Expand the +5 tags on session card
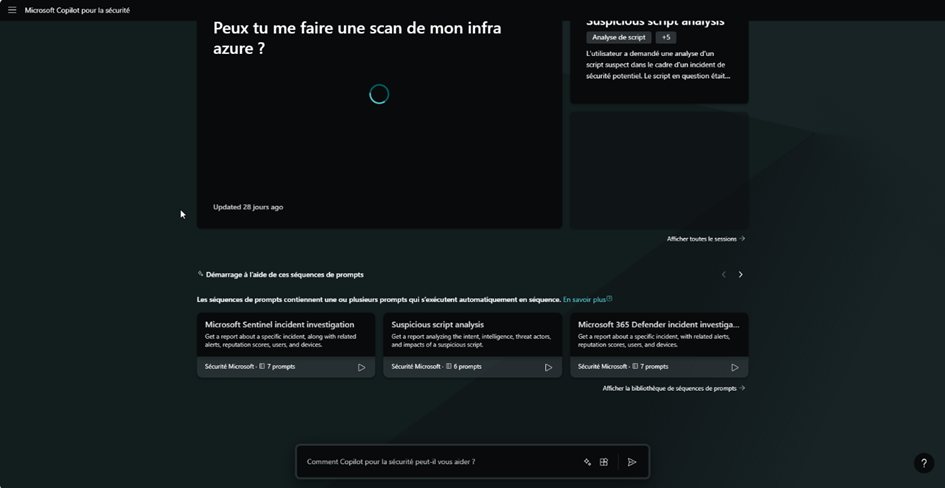Image resolution: width=945 pixels, height=488 pixels. 666,37
